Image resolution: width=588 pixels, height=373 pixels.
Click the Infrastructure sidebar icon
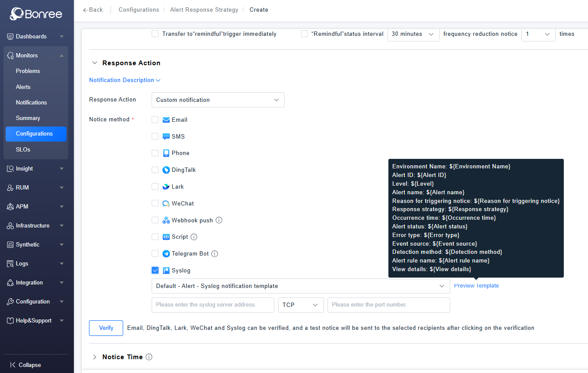tap(10, 226)
